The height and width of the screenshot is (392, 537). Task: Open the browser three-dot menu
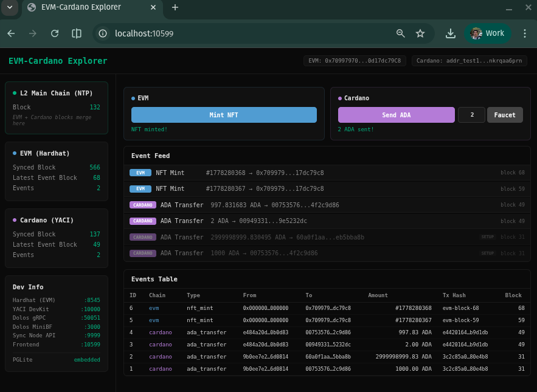tap(525, 33)
